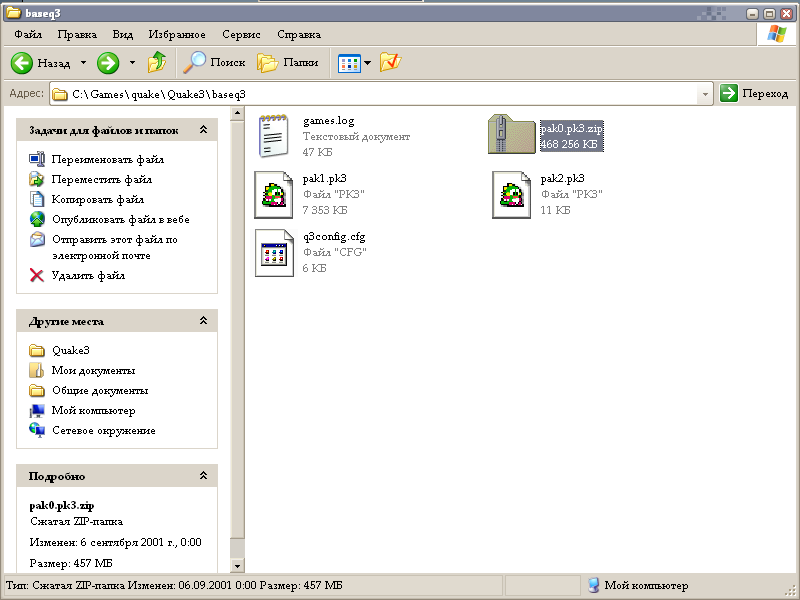The height and width of the screenshot is (600, 800).
Task: Open the Справка menu
Action: tap(299, 35)
